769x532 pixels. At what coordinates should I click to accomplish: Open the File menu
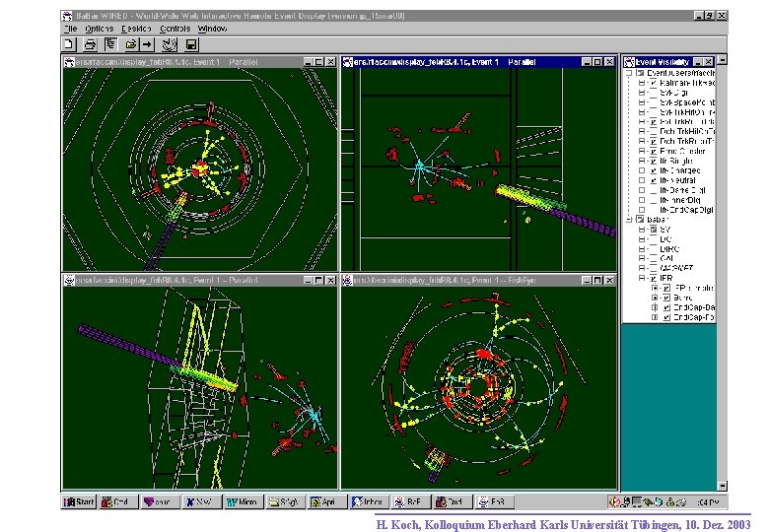(x=71, y=29)
